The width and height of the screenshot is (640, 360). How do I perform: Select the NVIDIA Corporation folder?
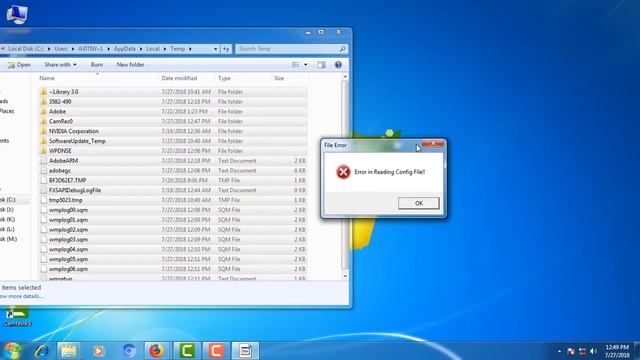click(173, 131)
